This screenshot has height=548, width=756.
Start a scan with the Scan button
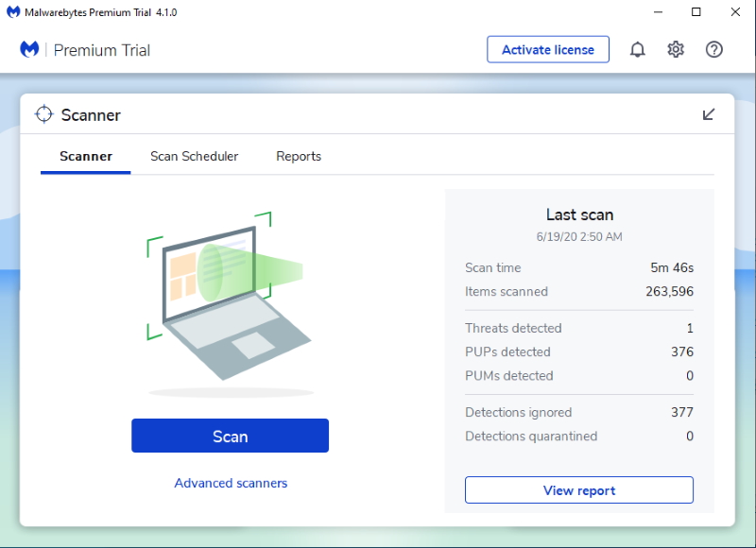pos(230,437)
